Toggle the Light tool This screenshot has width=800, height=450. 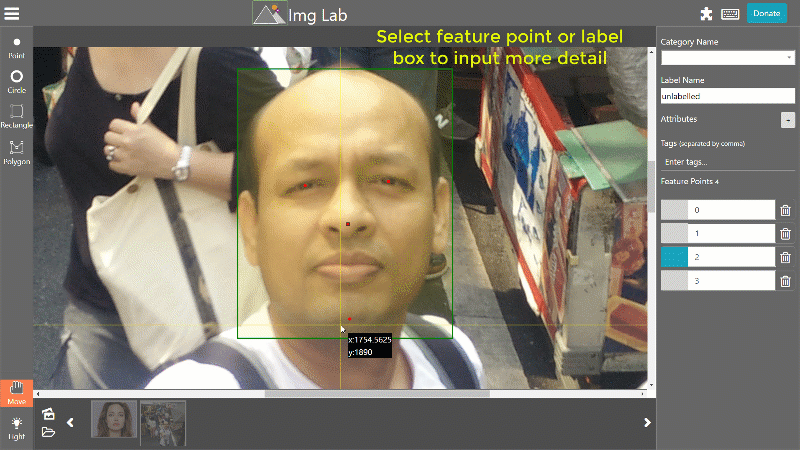[x=16, y=429]
